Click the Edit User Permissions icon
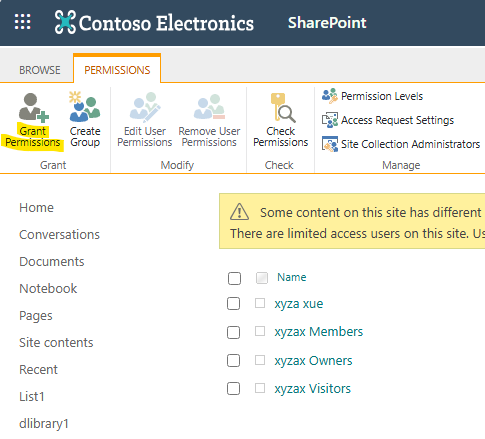Viewport: 485px width, 439px height. click(145, 106)
